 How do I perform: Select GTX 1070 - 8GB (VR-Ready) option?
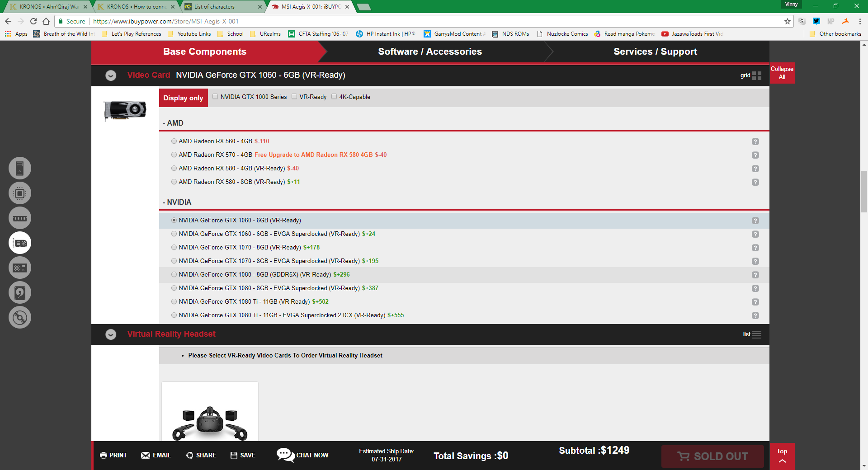pyautogui.click(x=174, y=248)
